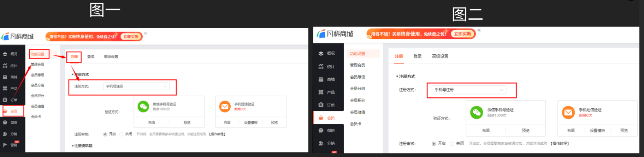Open 概况 icon in 图二 sidebar

click(x=321, y=54)
